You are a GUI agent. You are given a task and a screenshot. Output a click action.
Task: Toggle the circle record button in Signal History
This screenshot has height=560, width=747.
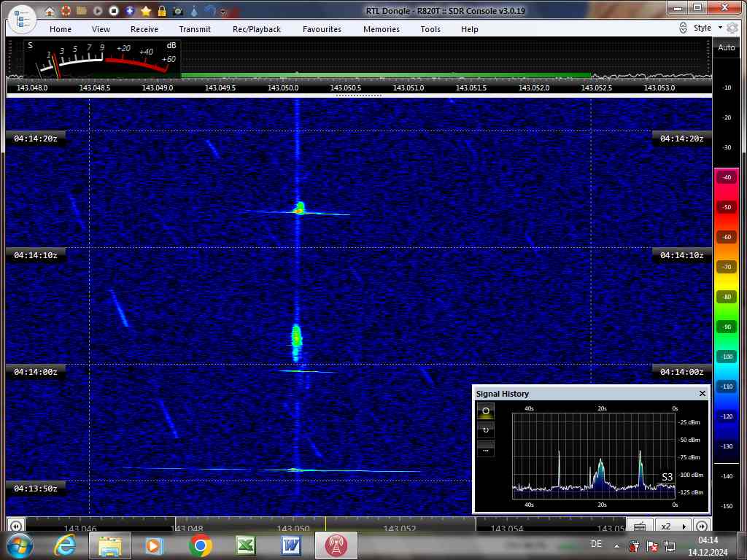pyautogui.click(x=486, y=411)
